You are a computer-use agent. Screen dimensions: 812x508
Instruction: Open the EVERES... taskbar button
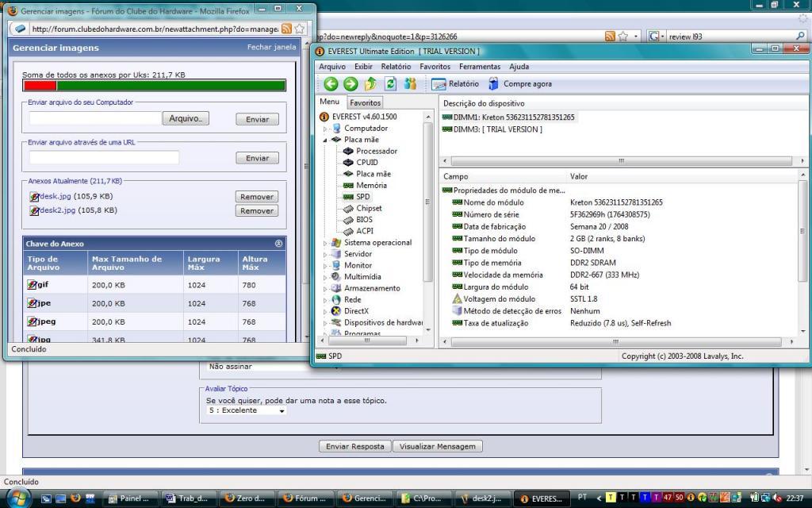click(542, 498)
